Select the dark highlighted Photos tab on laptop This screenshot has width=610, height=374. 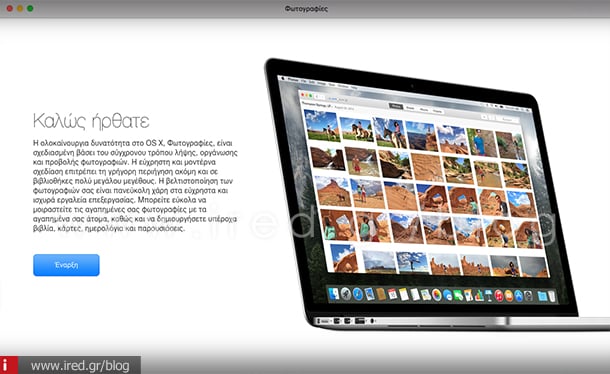click(396, 106)
